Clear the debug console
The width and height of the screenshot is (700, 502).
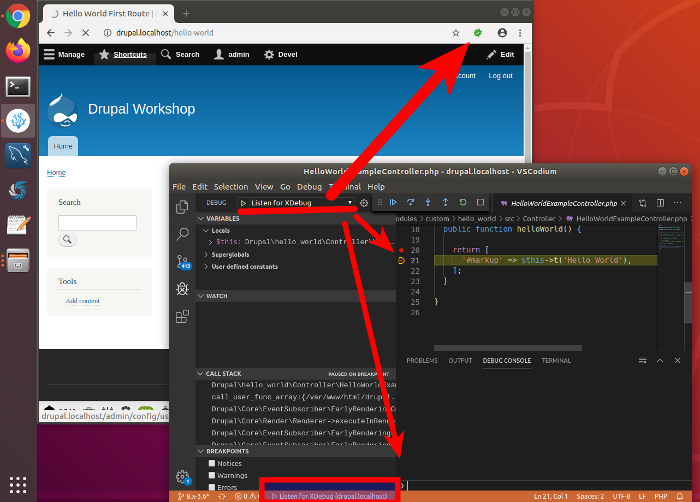[x=642, y=360]
